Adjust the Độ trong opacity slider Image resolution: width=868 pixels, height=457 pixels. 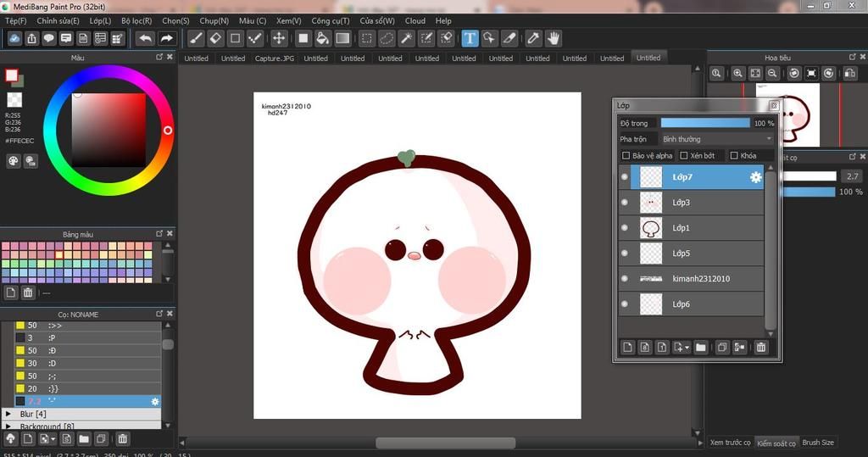[x=704, y=123]
